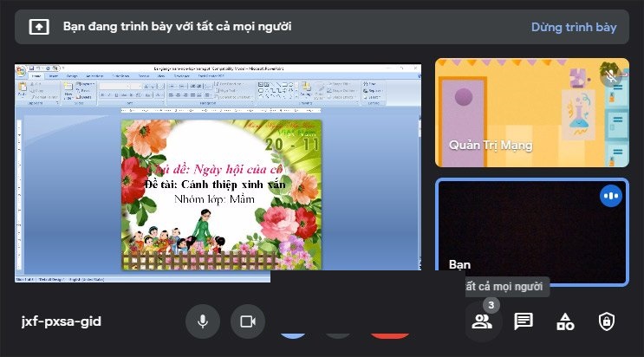Mute the microphone in the call bar
644x357 pixels.
coord(203,321)
